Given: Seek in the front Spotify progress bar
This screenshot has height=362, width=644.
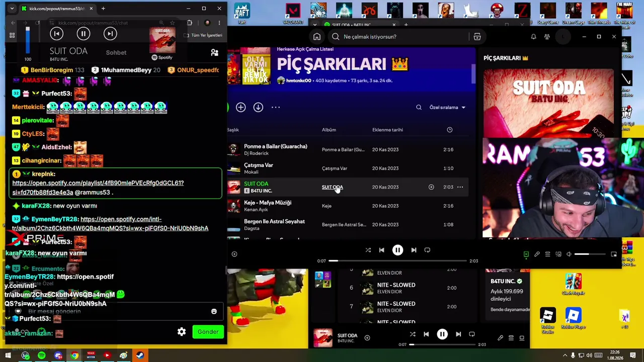Looking at the screenshot, I should [397, 261].
